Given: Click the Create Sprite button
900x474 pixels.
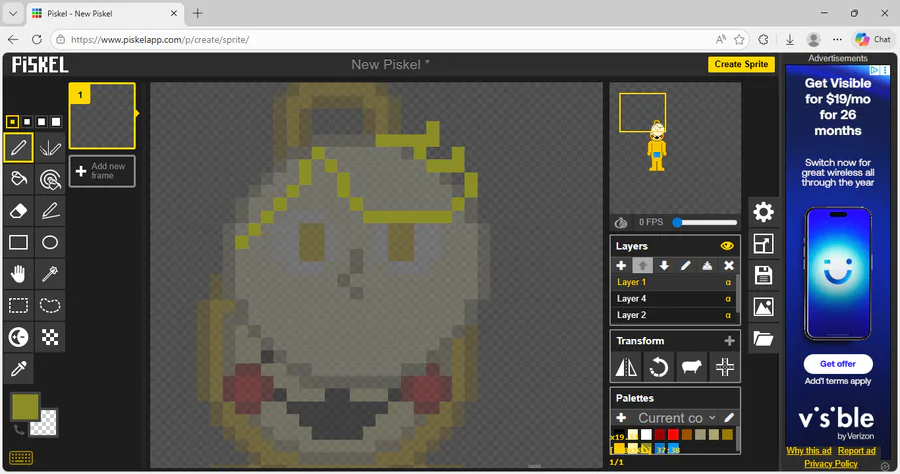Looking at the screenshot, I should pos(741,64).
